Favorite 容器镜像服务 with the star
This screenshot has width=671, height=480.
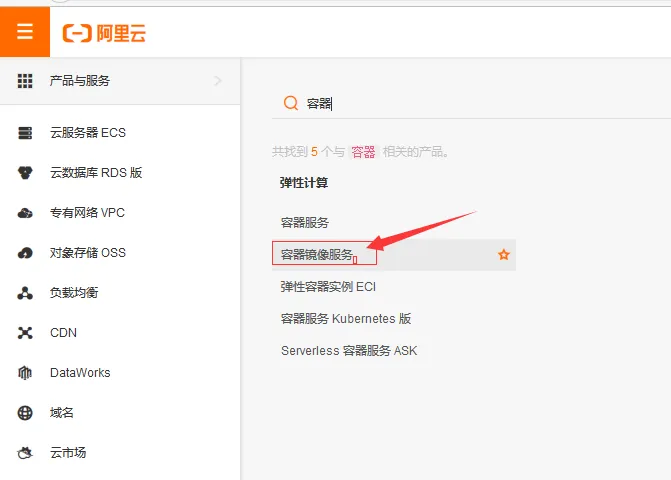point(504,255)
